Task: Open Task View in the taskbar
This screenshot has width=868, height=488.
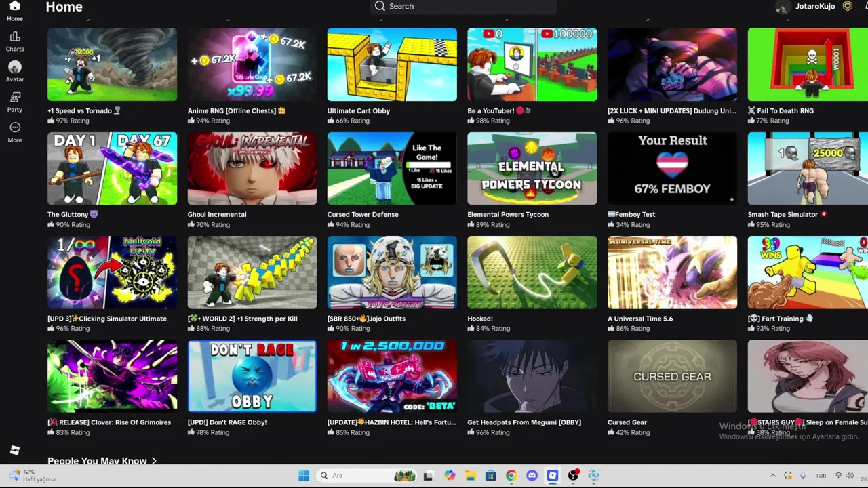Action: [428, 476]
